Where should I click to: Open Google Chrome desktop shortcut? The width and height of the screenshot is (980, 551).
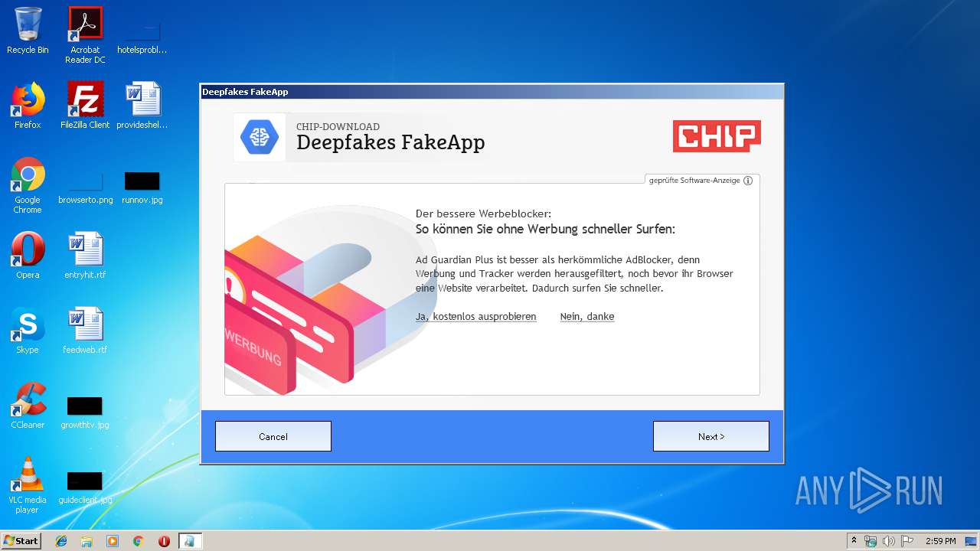click(28, 185)
